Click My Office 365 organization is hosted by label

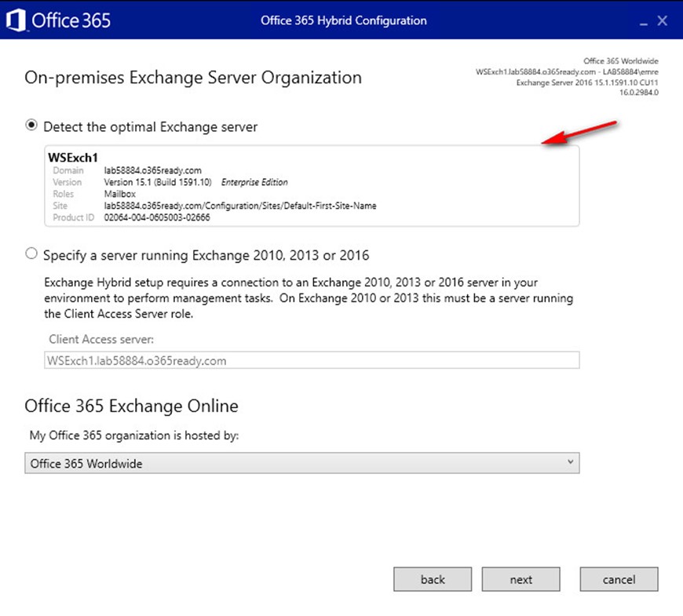click(134, 435)
